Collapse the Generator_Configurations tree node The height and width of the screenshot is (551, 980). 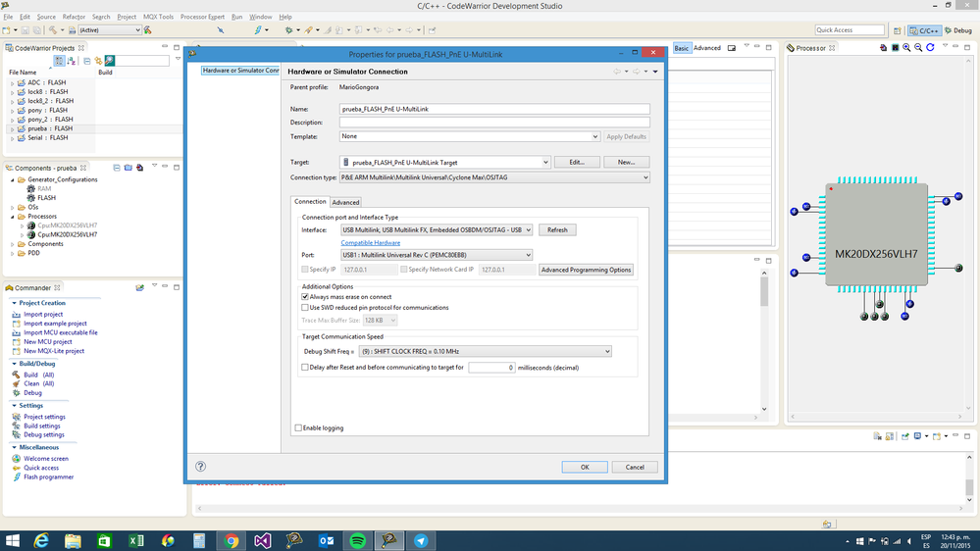click(x=13, y=180)
